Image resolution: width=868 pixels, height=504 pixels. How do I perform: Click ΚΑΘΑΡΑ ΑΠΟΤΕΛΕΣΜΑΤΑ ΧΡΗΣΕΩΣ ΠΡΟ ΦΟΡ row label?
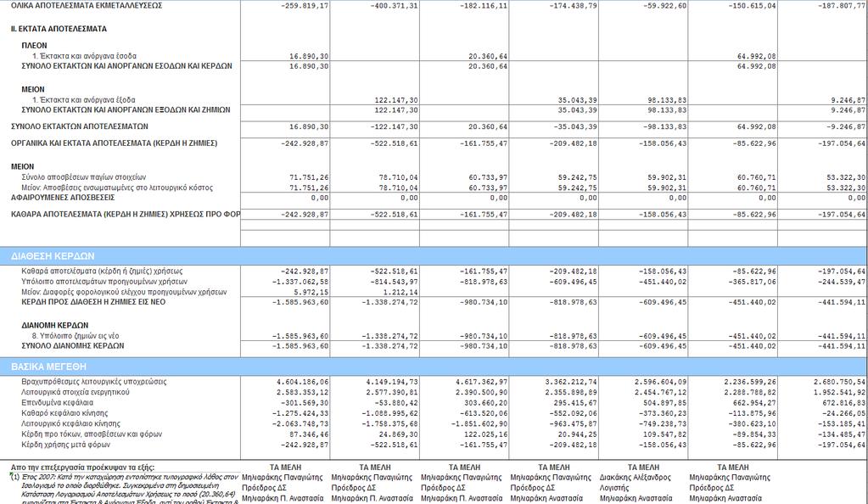pyautogui.click(x=125, y=214)
